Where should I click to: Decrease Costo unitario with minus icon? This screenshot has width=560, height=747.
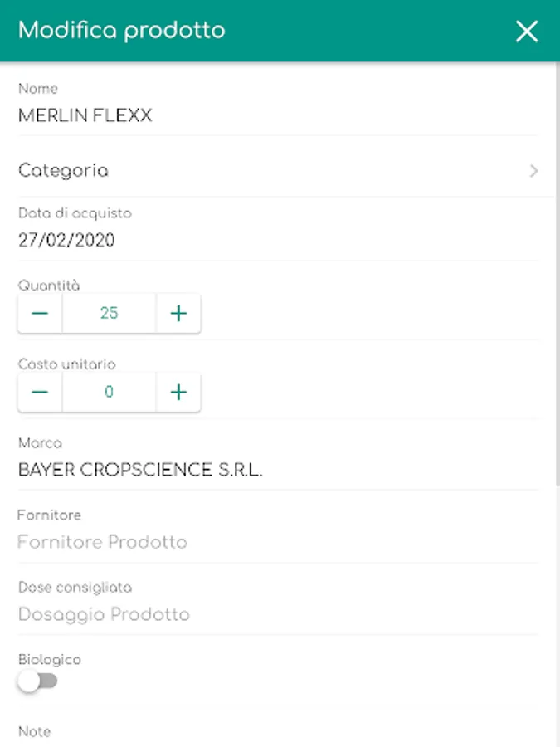[40, 392]
